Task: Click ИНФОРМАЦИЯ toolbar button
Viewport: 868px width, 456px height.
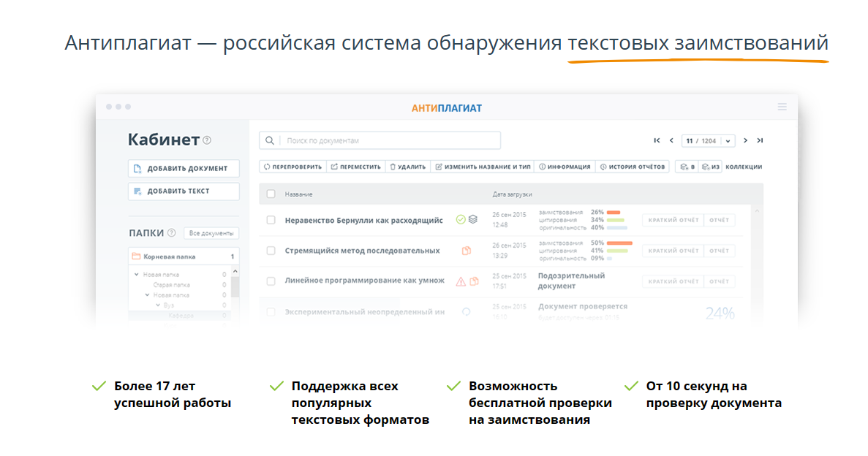Action: (x=565, y=167)
